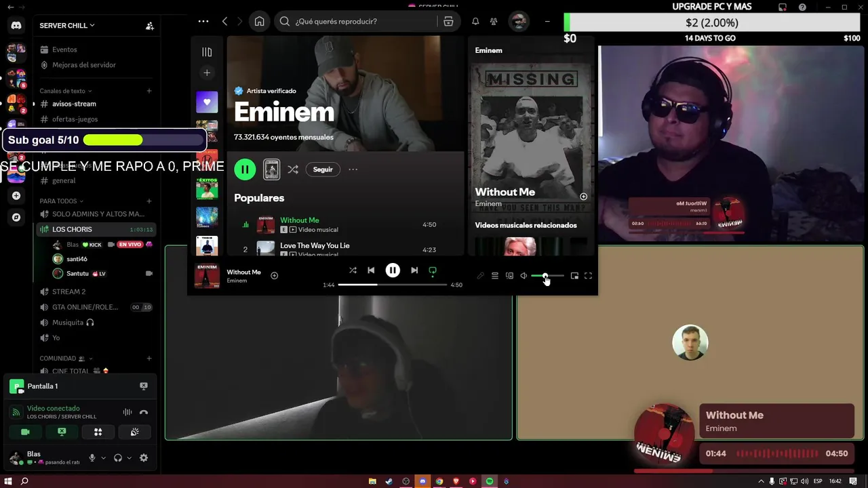
Task: Toggle shuffle next to the Seguir button
Action: pyautogui.click(x=293, y=169)
